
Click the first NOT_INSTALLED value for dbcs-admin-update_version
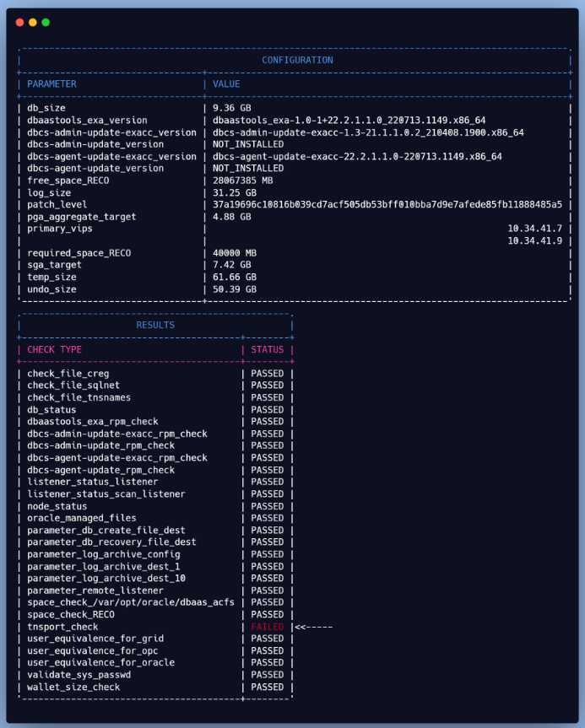point(248,144)
